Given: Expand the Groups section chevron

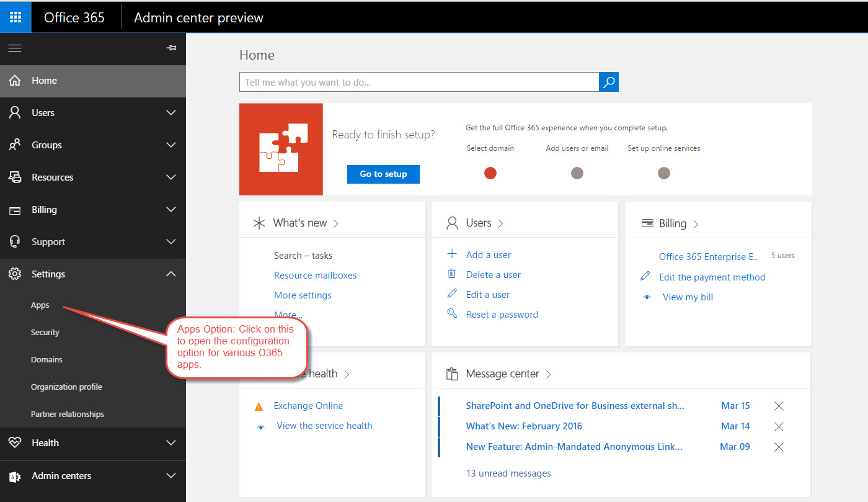Looking at the screenshot, I should [171, 145].
